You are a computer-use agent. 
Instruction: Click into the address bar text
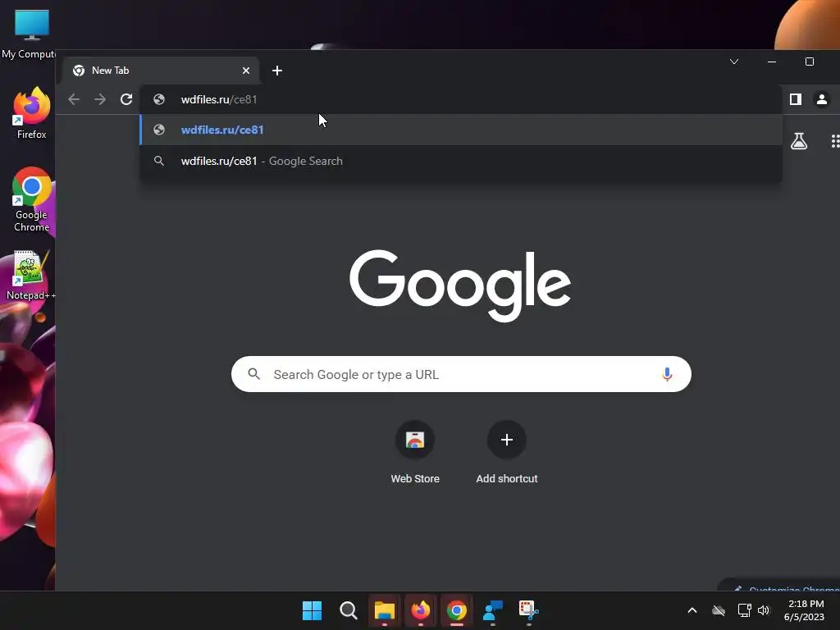[218, 99]
